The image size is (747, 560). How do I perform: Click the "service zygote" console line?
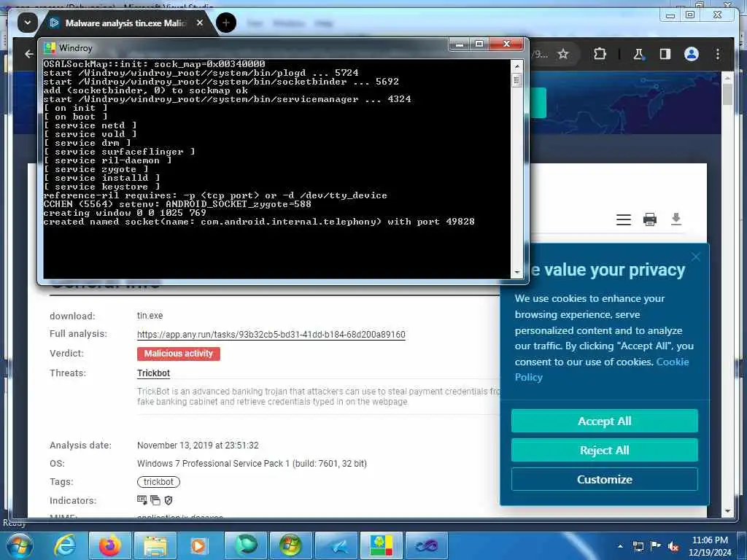(96, 169)
